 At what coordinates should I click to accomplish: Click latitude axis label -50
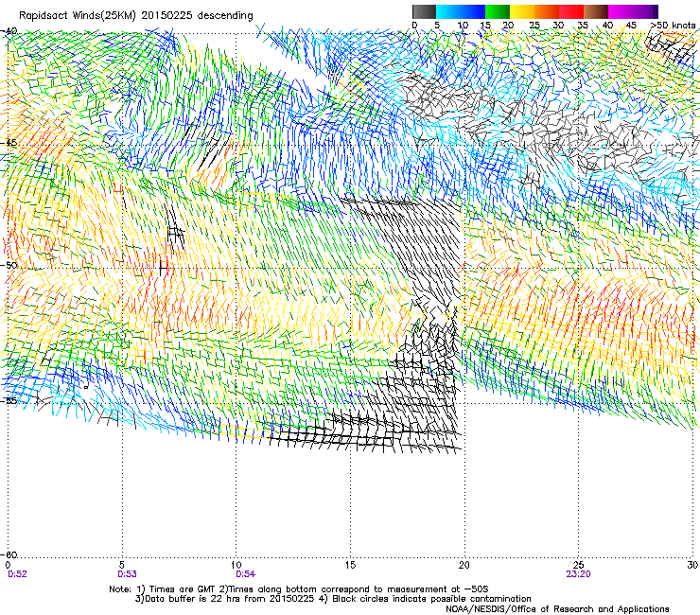[x=9, y=265]
